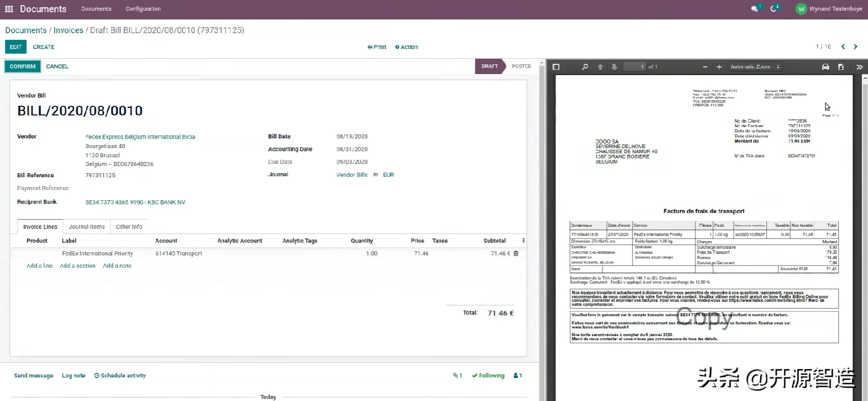Open the Vendor Bills journal link
The width and height of the screenshot is (868, 401).
[352, 175]
